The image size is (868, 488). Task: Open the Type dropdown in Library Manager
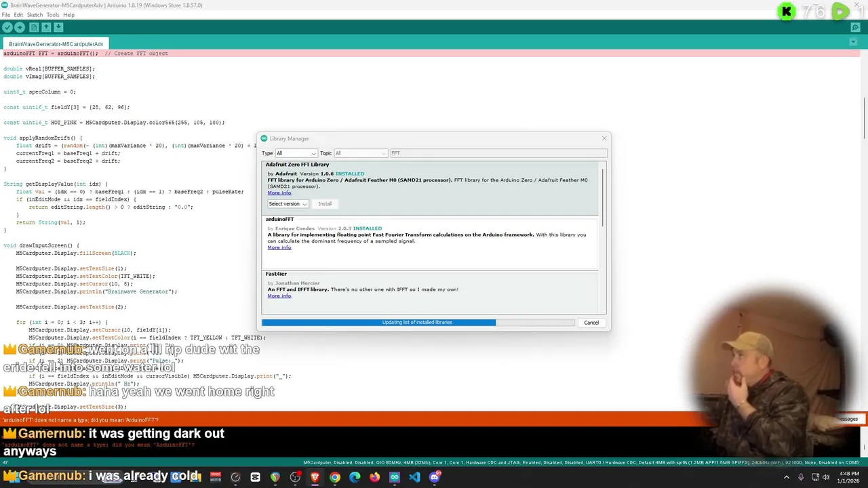[x=296, y=153]
